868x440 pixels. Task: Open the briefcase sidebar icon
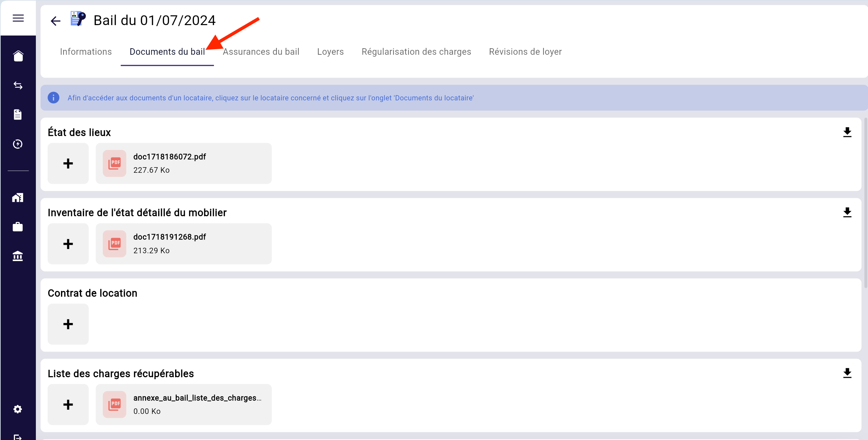(x=18, y=227)
